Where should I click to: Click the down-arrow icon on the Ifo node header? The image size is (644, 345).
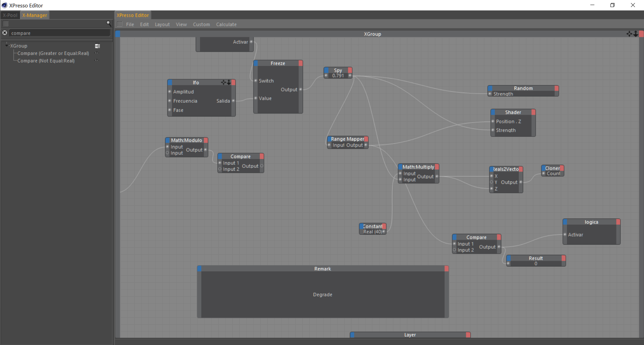coord(228,82)
